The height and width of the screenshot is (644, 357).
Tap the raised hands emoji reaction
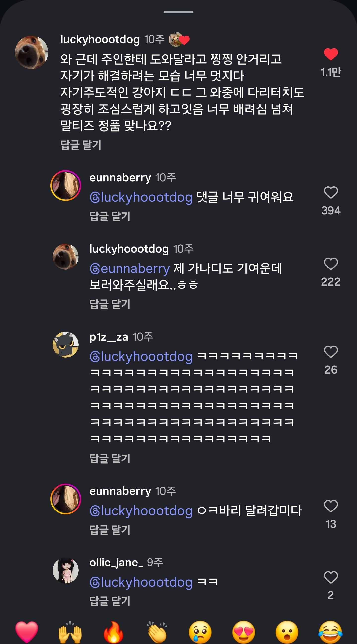tap(70, 632)
